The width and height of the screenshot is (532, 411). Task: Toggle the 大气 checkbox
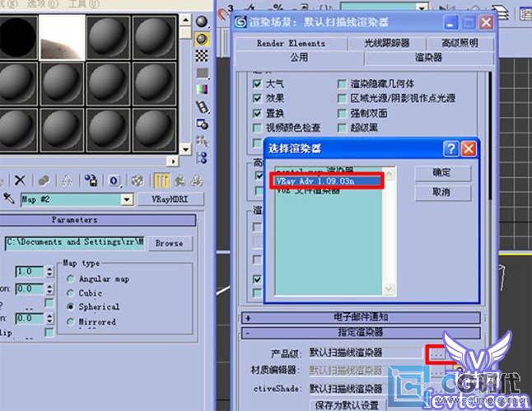click(x=258, y=84)
